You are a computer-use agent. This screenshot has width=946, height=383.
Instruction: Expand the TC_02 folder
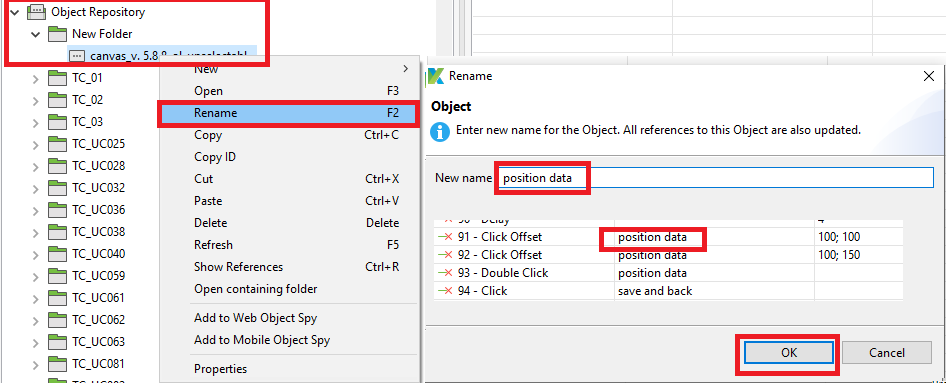(x=36, y=100)
